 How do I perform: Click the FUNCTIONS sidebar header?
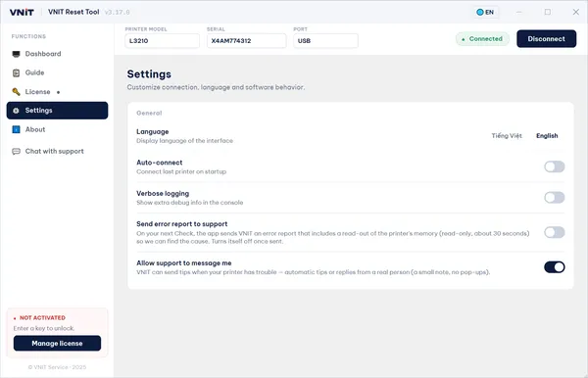28,36
